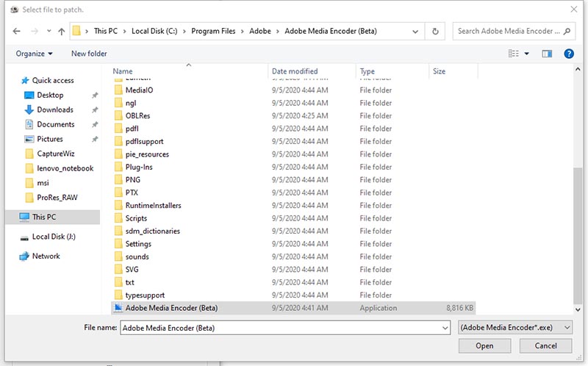Select the Settings folder icon
588x366 pixels.
click(x=118, y=244)
